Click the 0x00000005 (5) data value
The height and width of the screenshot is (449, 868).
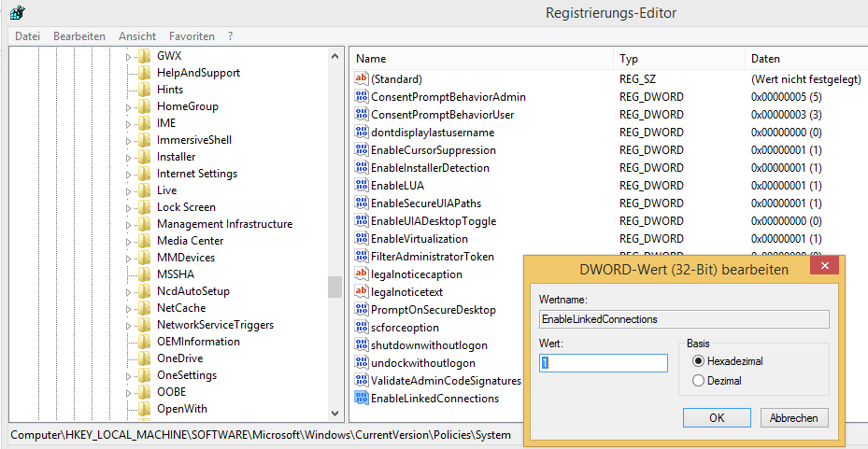[x=787, y=97]
